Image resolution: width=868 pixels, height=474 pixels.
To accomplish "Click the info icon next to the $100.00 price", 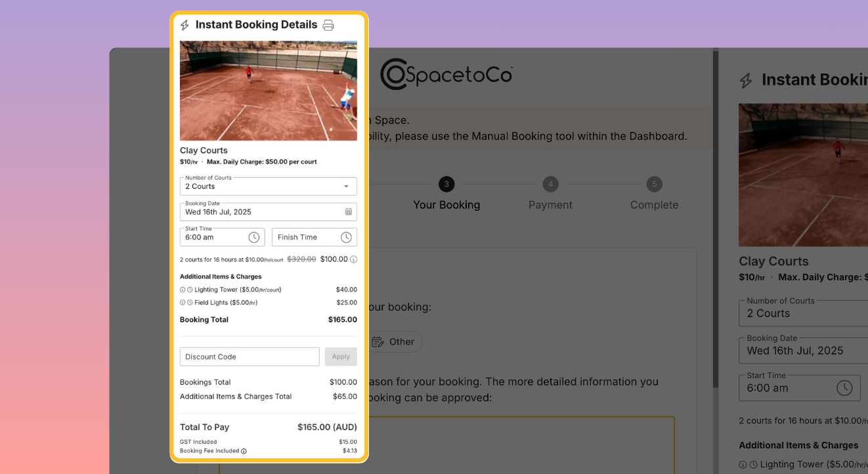I will [x=354, y=259].
